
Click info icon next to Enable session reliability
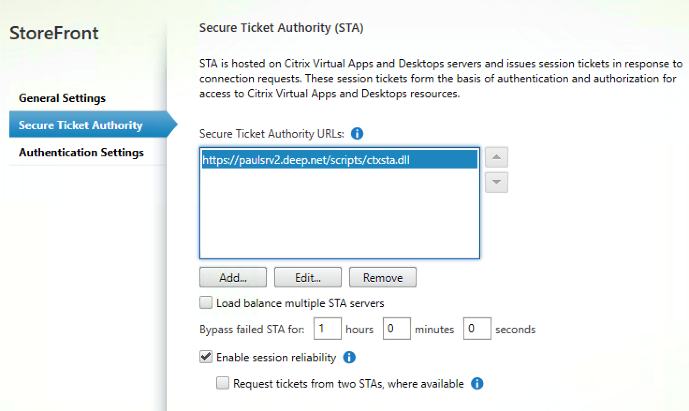click(x=349, y=356)
